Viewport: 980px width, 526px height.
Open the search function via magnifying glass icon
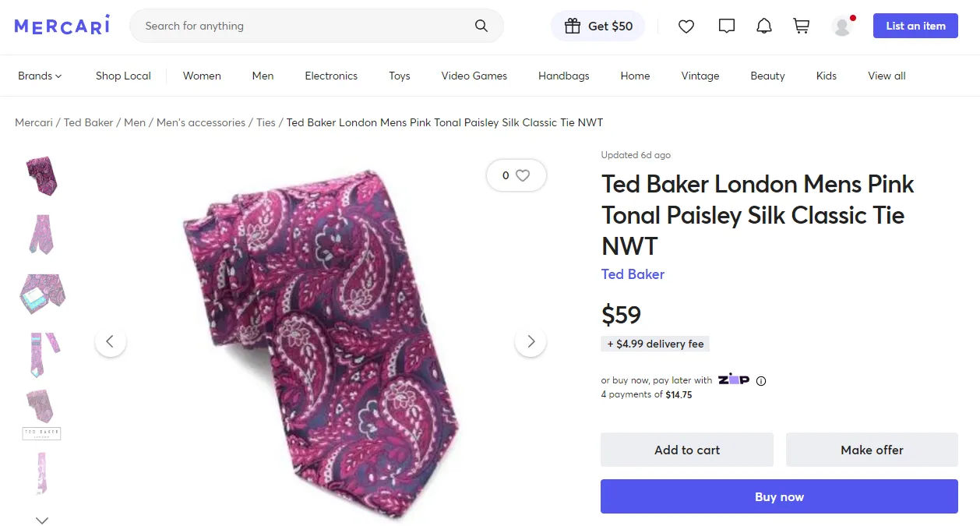pyautogui.click(x=481, y=25)
